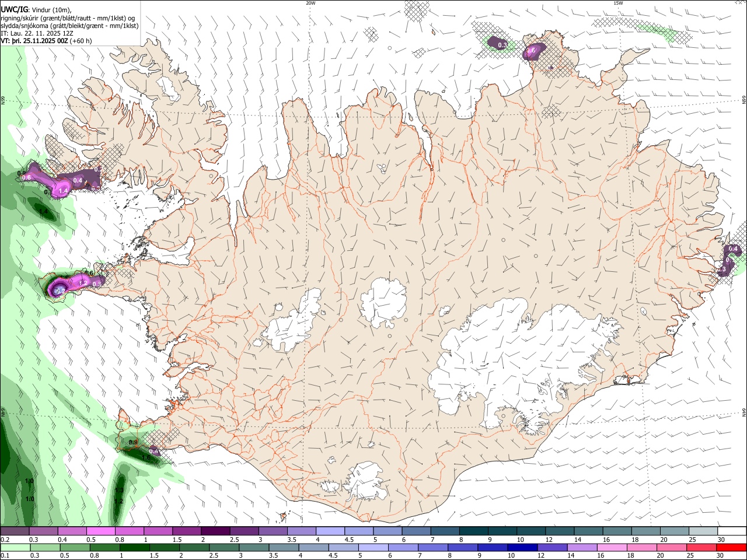This screenshot has width=747, height=560.
Task: Select the snow scale swatch between 18 and 20
Action: coord(646,531)
